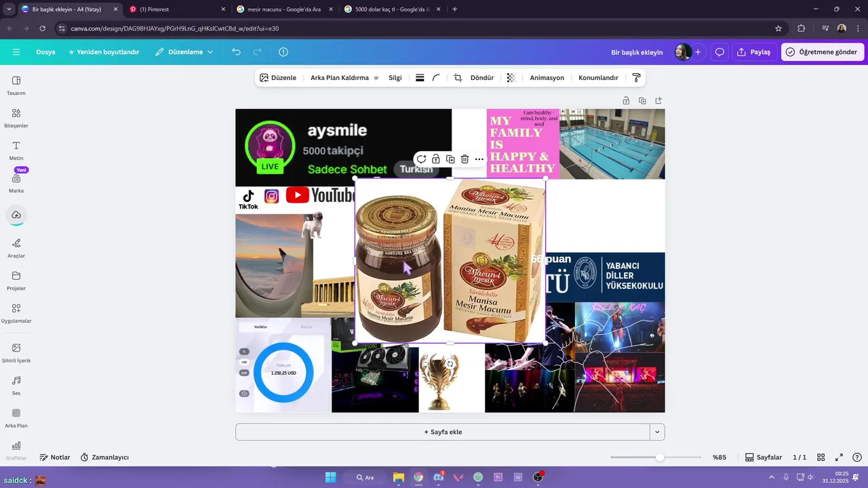Open border style lines icon
This screenshot has height=488, width=868.
[420, 78]
